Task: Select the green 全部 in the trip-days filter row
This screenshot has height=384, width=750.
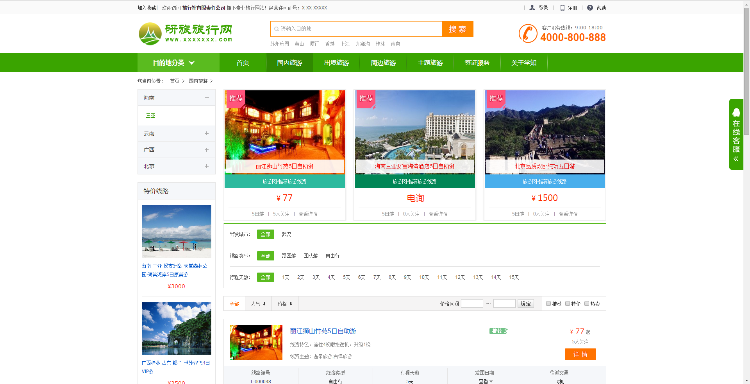Action: pos(265,277)
